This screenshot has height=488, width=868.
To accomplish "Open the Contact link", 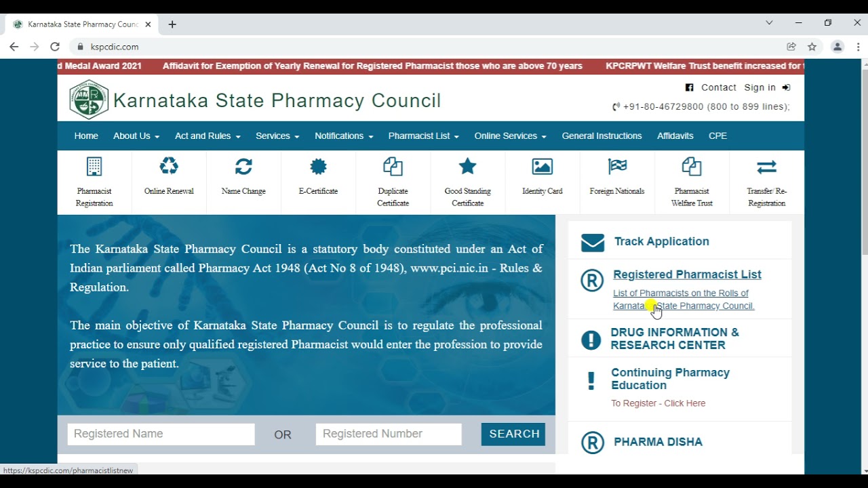I will [719, 87].
